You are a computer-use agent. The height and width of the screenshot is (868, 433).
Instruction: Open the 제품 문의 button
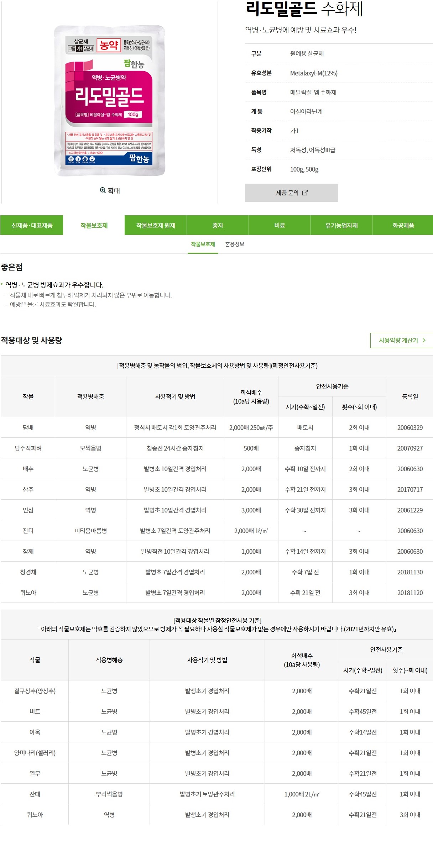point(291,193)
